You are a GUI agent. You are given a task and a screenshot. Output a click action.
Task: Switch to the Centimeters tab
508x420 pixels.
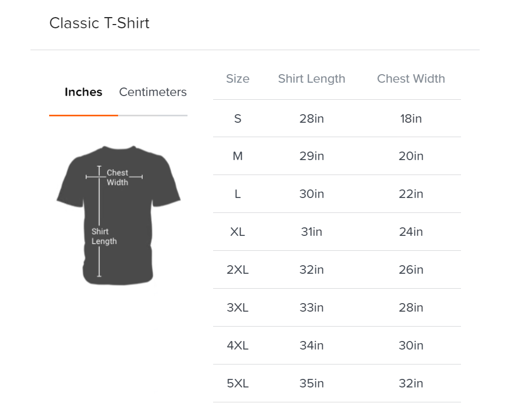[153, 92]
